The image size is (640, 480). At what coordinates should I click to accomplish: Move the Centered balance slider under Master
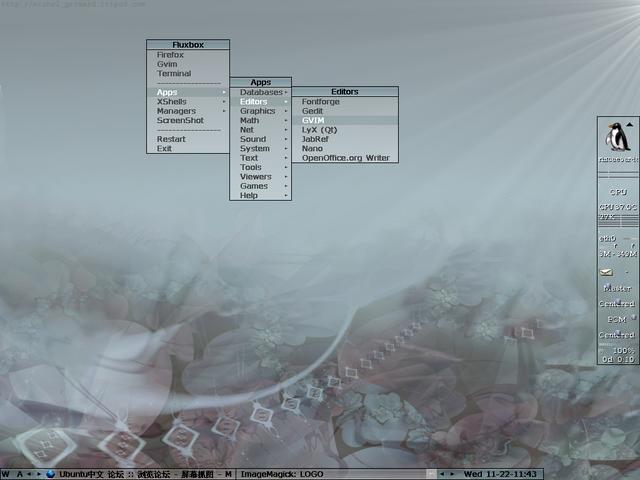617,304
